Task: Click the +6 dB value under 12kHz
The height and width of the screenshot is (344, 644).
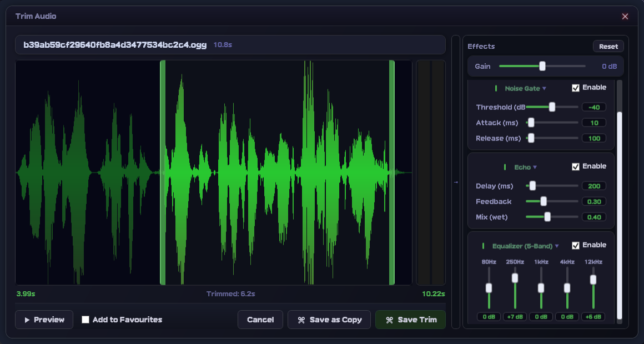Action: [593, 317]
